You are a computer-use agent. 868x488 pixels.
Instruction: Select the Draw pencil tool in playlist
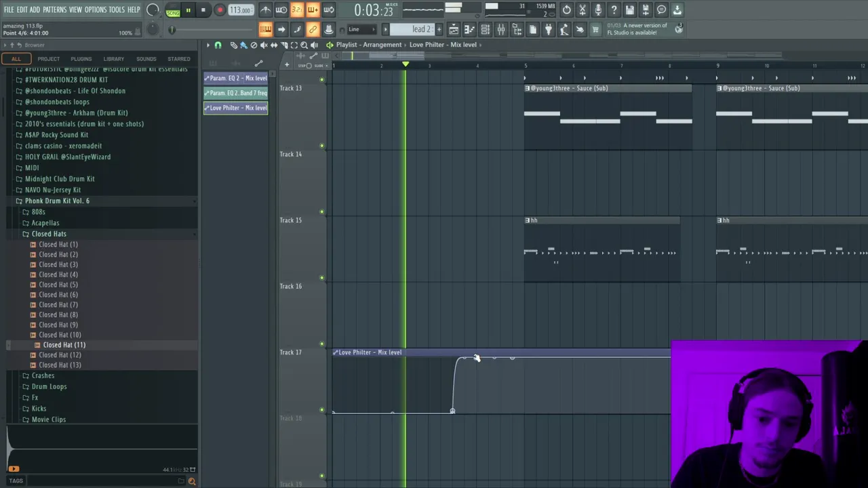coord(233,45)
